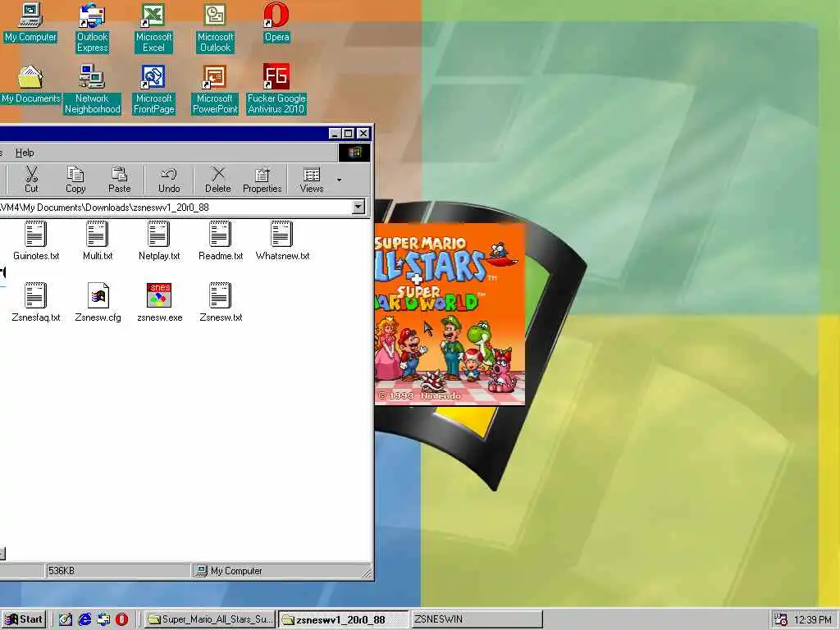This screenshot has height=630, width=840.
Task: Click the Copy toolbar button
Action: pos(75,180)
